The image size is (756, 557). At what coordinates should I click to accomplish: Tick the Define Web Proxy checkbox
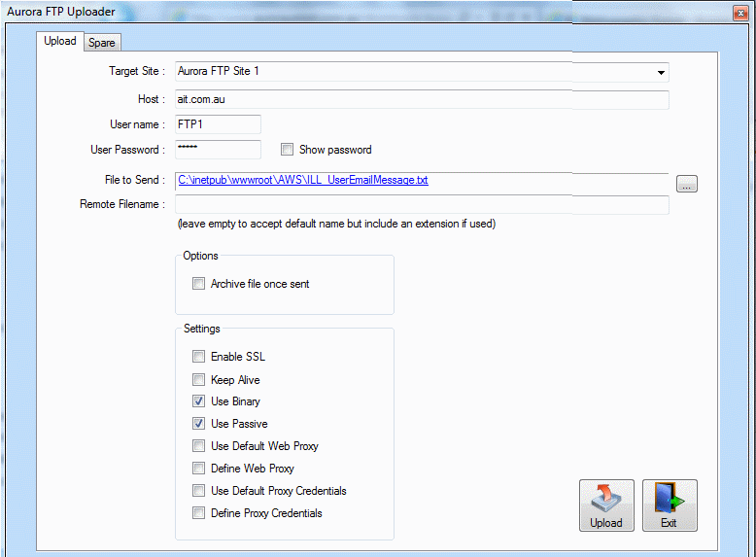pyautogui.click(x=198, y=468)
